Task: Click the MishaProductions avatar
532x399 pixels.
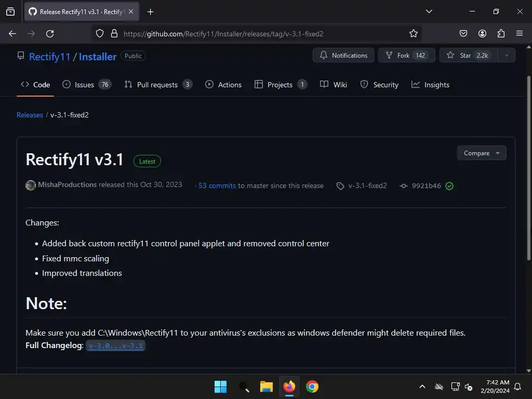Action: (31, 185)
